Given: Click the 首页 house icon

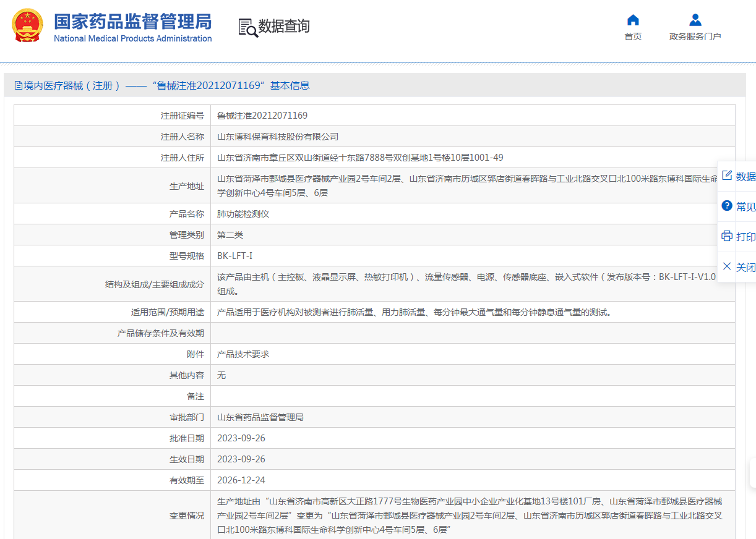Looking at the screenshot, I should click(x=633, y=20).
